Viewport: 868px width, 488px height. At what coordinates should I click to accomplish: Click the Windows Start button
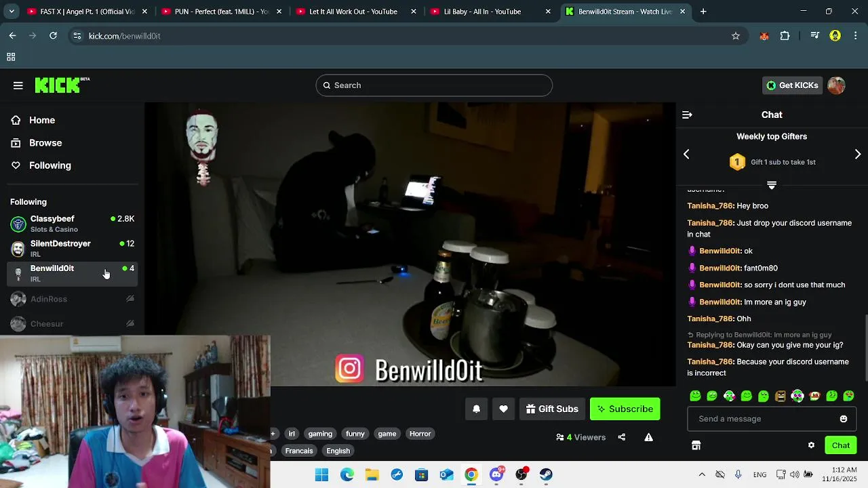(x=322, y=474)
